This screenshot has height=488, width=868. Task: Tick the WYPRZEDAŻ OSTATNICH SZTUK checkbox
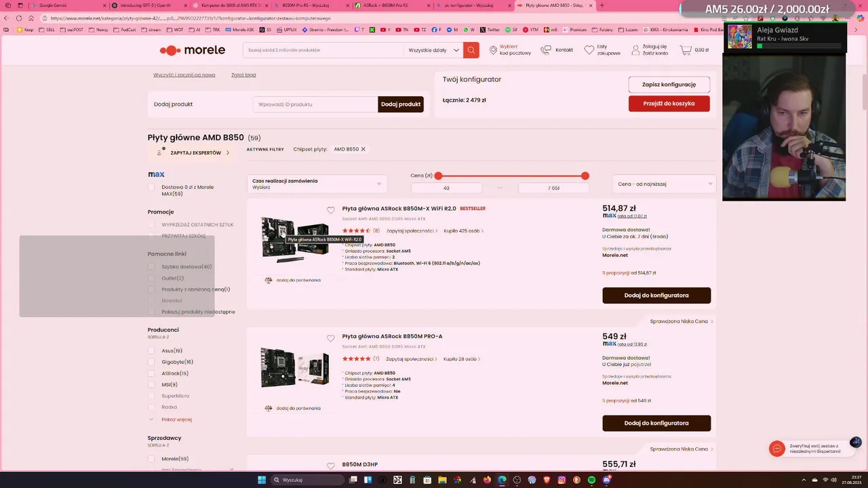pyautogui.click(x=151, y=224)
